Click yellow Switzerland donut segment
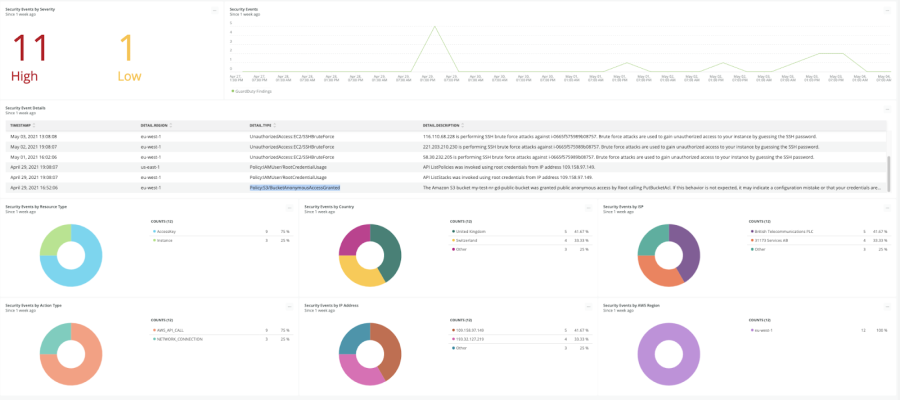The image size is (900, 400). (x=357, y=274)
